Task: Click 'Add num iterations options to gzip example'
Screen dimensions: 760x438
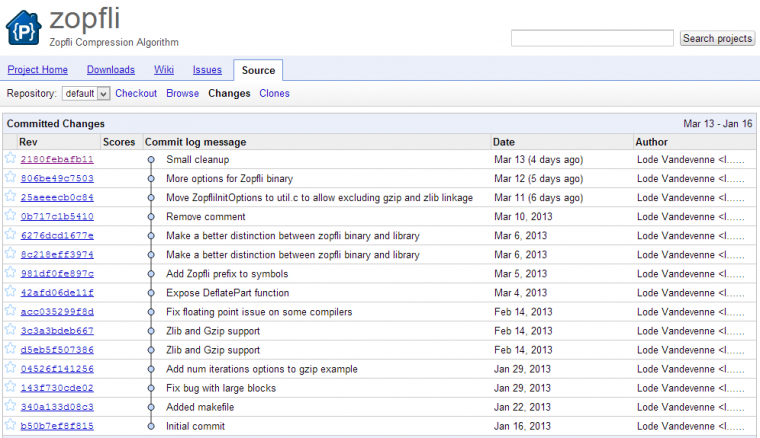Action: point(262,369)
